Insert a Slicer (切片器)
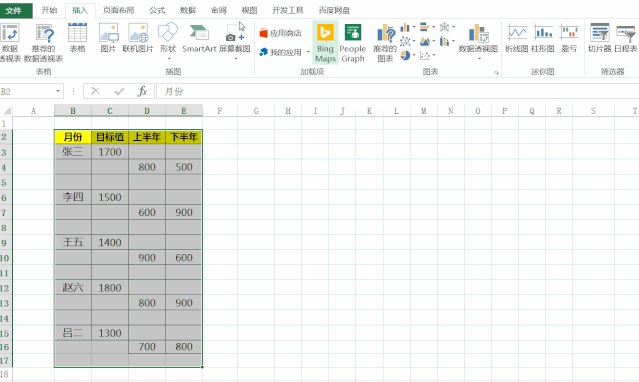The width and height of the screenshot is (639, 382). [599, 38]
